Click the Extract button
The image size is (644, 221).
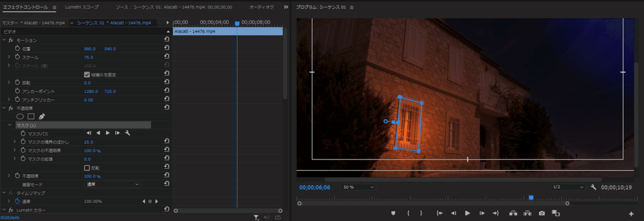coord(528,213)
